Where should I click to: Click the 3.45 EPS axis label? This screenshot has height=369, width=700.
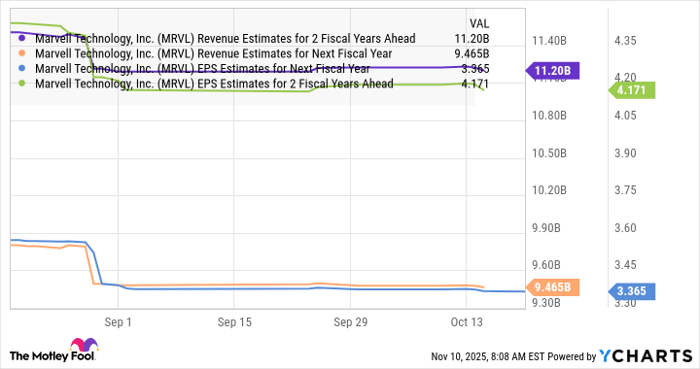click(625, 265)
